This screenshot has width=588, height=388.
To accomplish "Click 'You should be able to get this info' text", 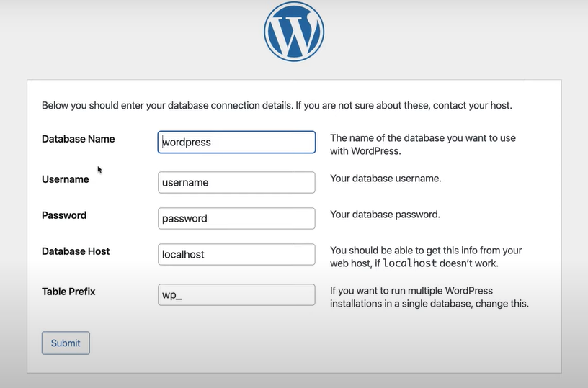I will (x=426, y=257).
